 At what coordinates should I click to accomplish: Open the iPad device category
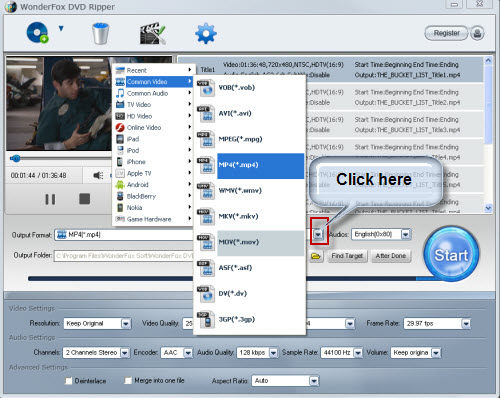[x=153, y=139]
